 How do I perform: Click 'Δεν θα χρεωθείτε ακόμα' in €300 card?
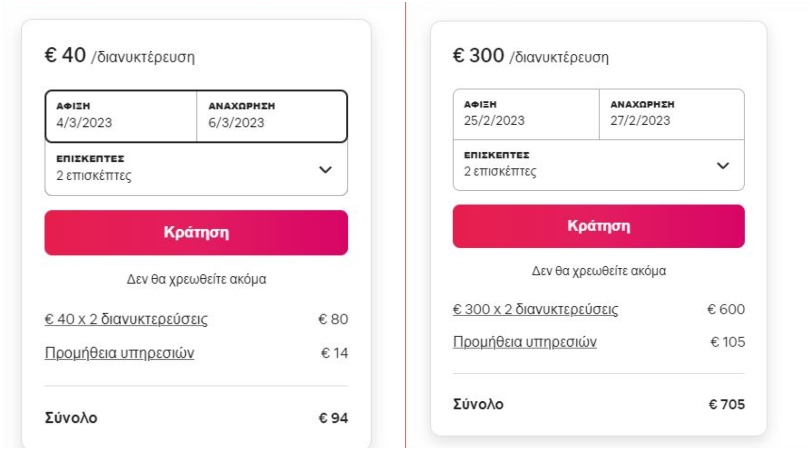coord(598,271)
